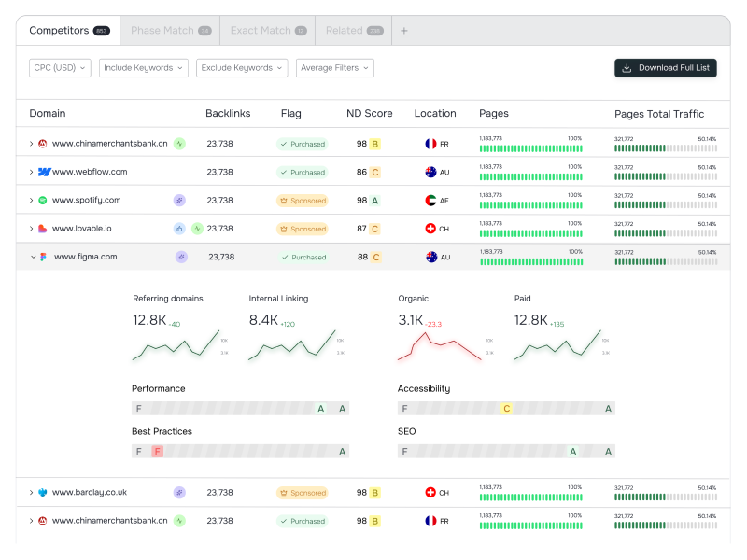Click grade C badge in figma row
Viewport: 747px width, 560px height.
pos(376,258)
